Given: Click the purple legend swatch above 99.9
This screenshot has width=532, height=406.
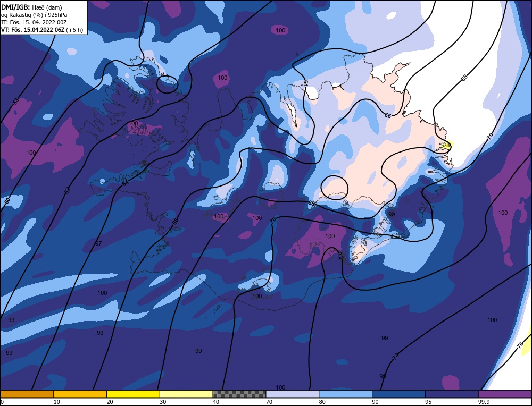Looking at the screenshot, I should click(x=505, y=394).
